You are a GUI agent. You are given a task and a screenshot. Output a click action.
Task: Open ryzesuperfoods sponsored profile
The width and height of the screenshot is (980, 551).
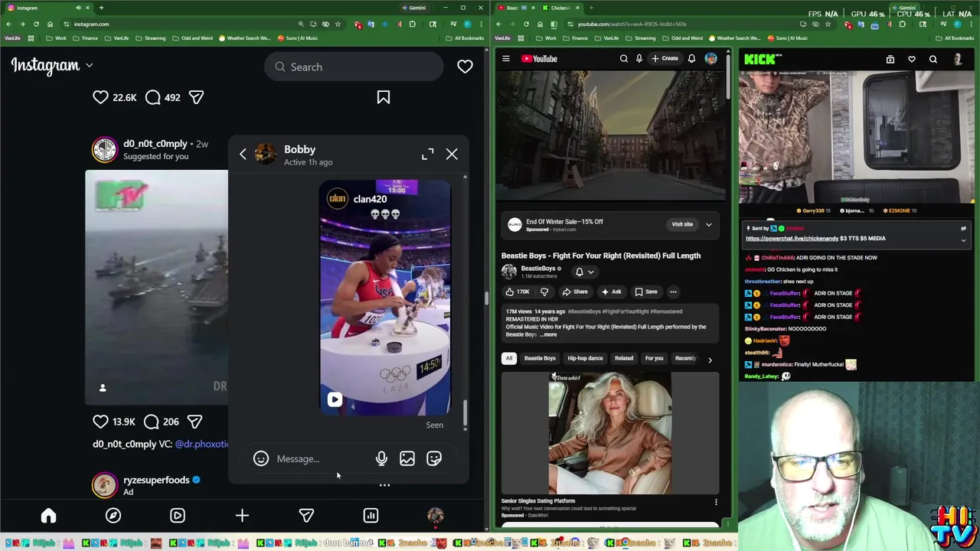tap(156, 480)
